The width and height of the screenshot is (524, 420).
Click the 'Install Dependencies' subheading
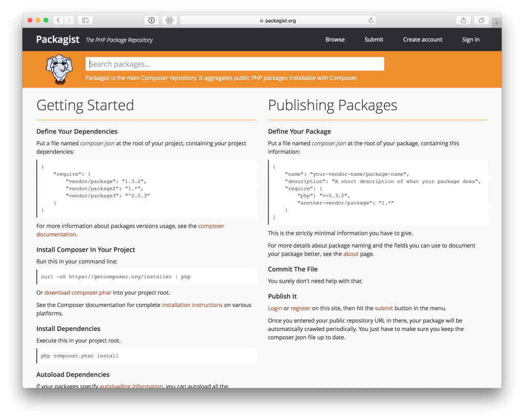tap(68, 329)
